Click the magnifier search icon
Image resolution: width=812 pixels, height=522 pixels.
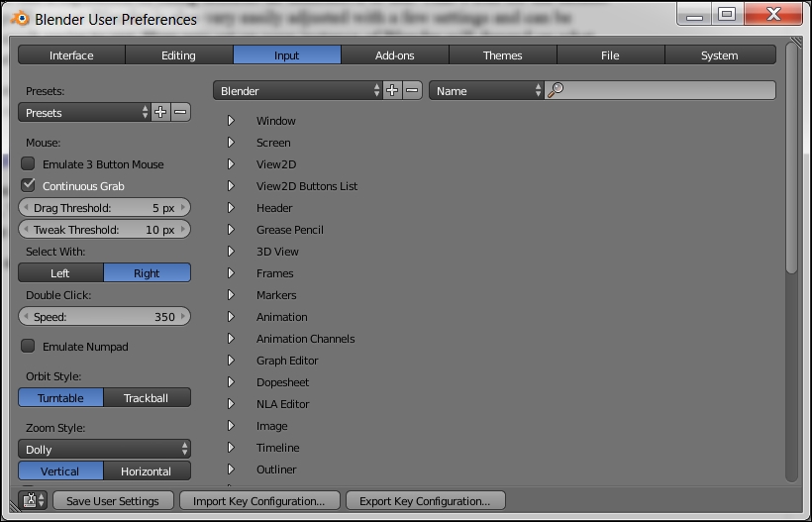click(556, 90)
